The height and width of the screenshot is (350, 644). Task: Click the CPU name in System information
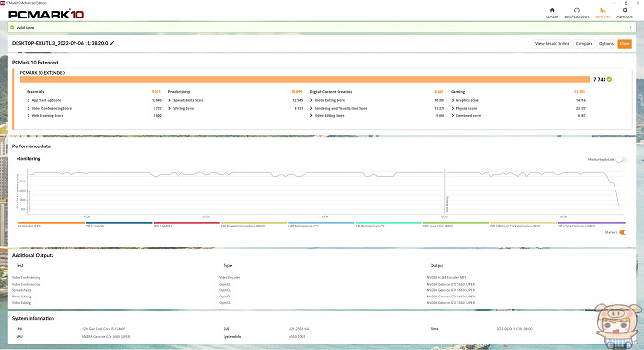point(103,329)
